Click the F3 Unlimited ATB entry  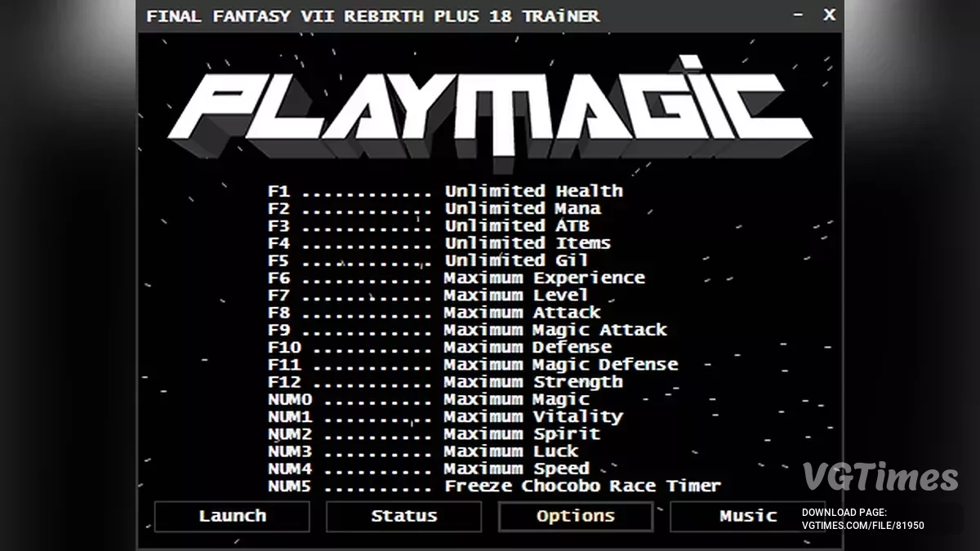click(428, 225)
